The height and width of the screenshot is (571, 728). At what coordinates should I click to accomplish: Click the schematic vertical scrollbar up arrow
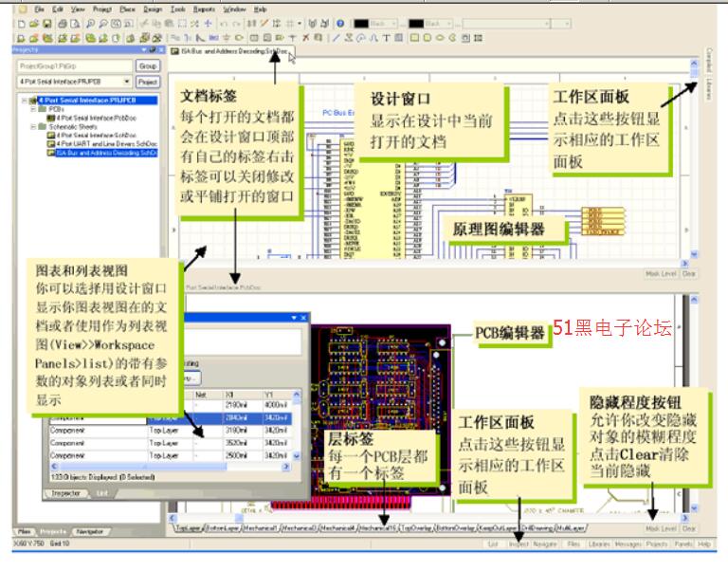694,64
